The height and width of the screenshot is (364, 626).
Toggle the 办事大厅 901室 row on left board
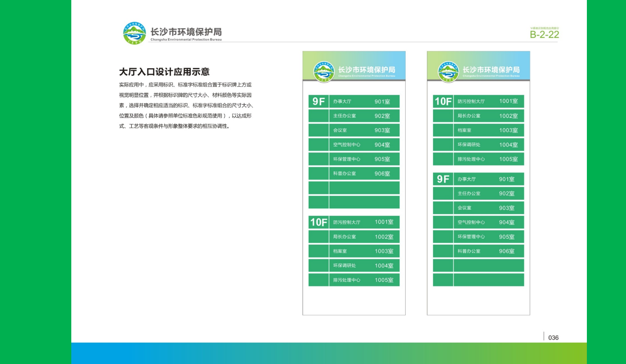pos(364,101)
